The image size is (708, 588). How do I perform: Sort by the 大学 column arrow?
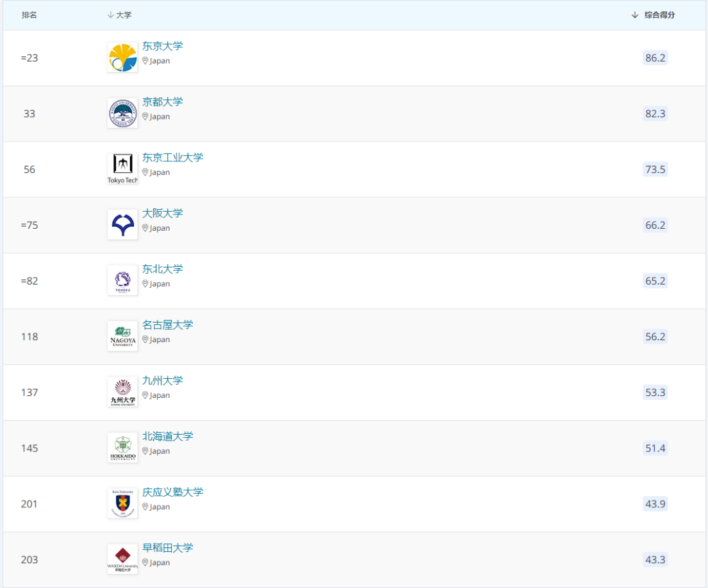pyautogui.click(x=110, y=15)
